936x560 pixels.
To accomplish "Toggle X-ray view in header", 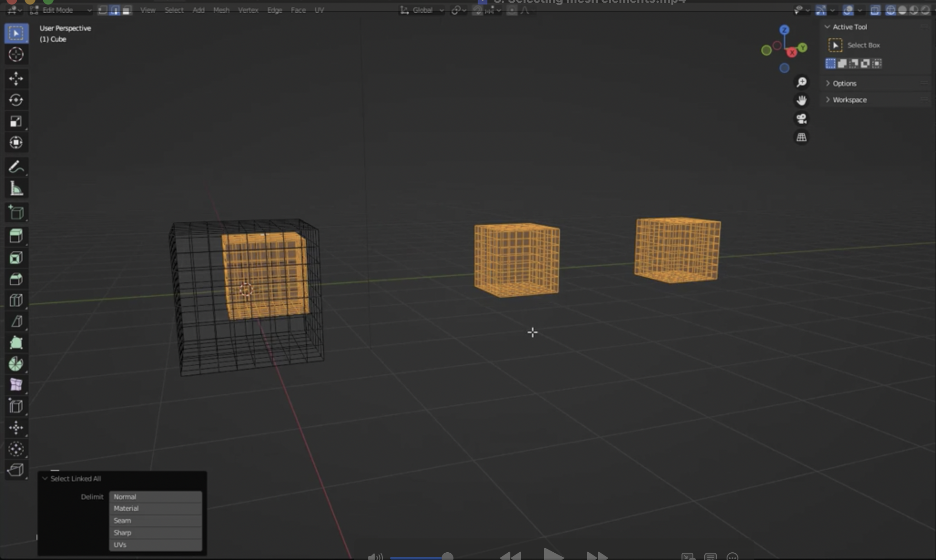I will [x=875, y=10].
